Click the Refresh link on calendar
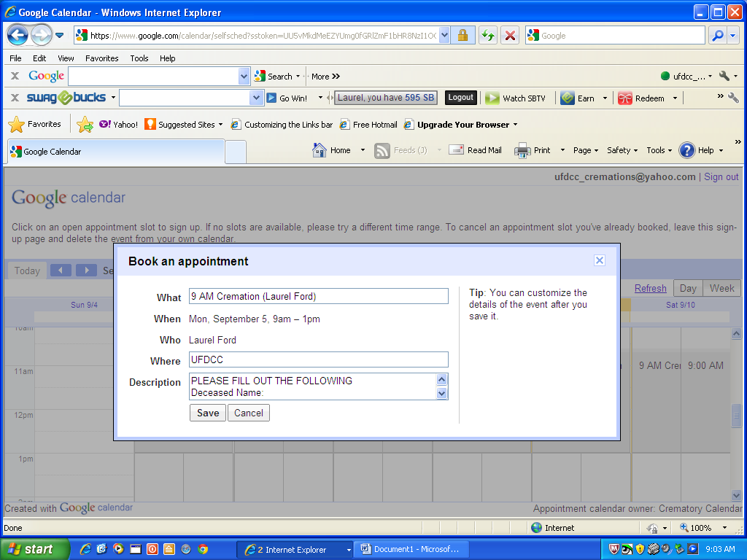747x560 pixels. [x=650, y=288]
